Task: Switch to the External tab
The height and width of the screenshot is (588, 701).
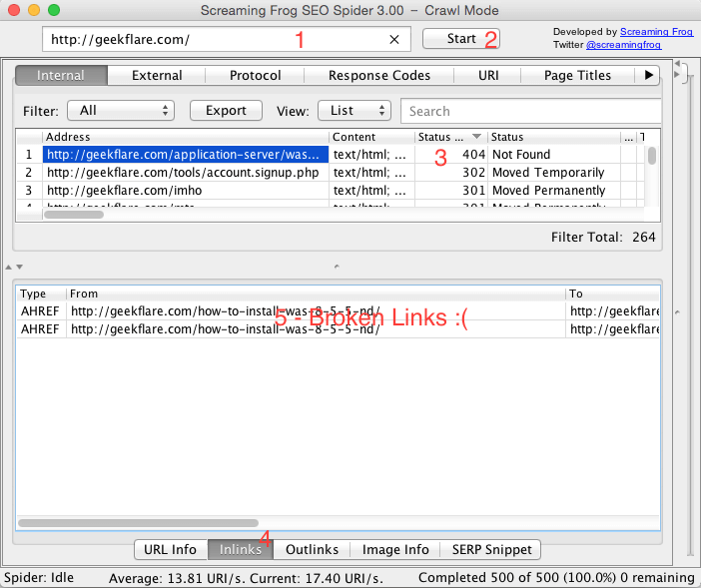Action: [157, 75]
